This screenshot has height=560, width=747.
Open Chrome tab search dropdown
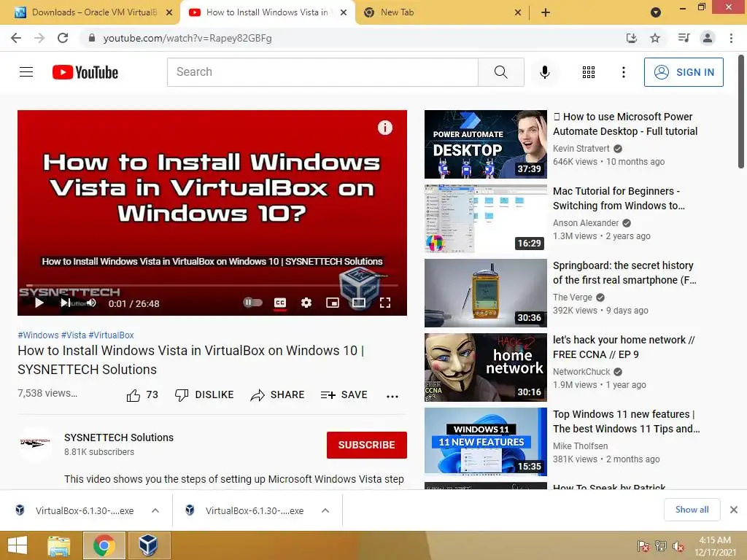(656, 12)
